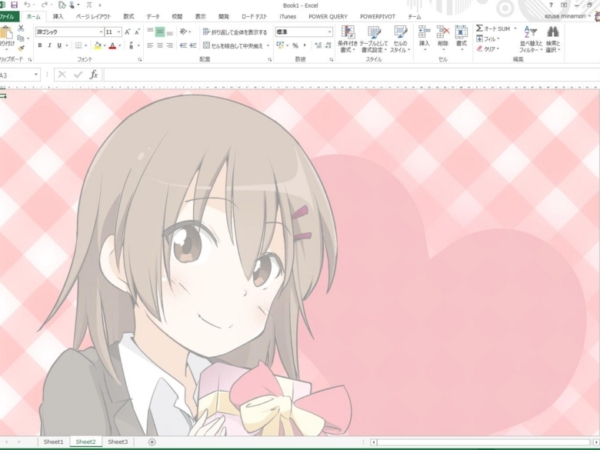Toggle italic formatting

(49, 46)
